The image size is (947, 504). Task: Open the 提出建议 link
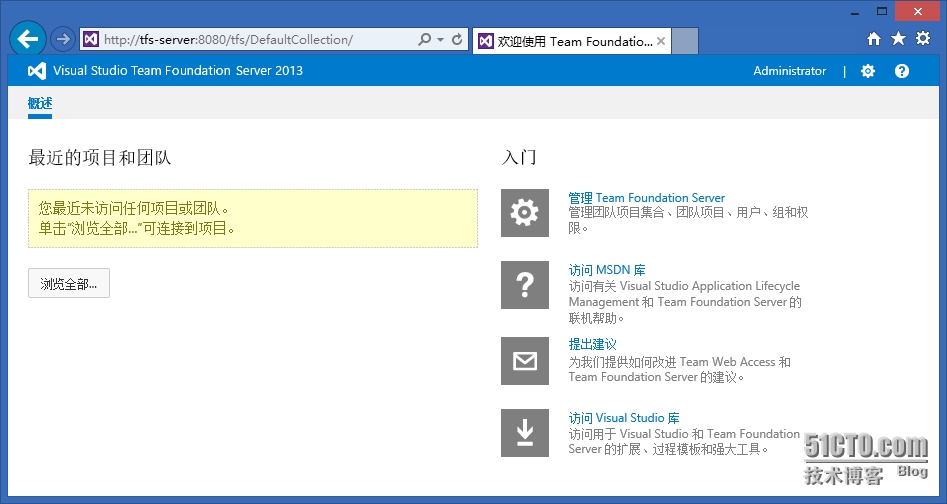[592, 344]
